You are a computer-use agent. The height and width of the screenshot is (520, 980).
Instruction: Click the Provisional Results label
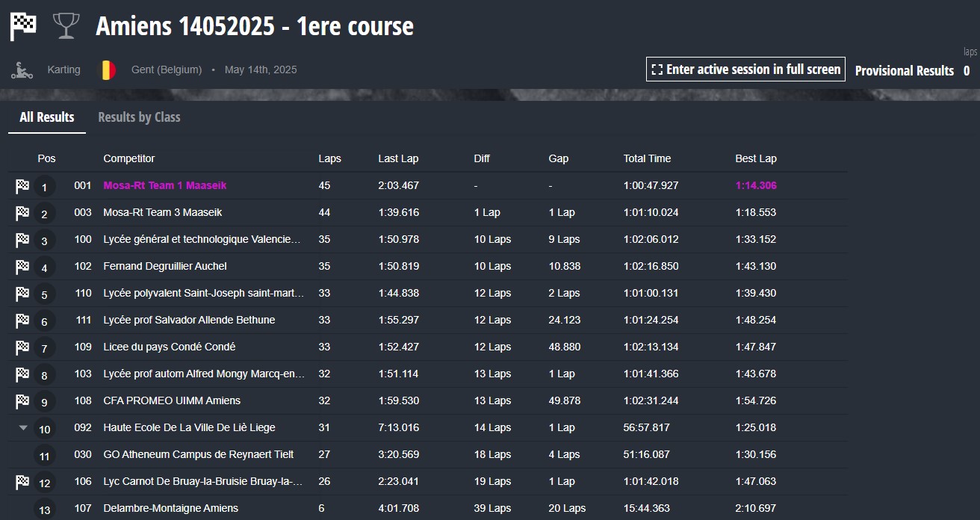point(904,71)
